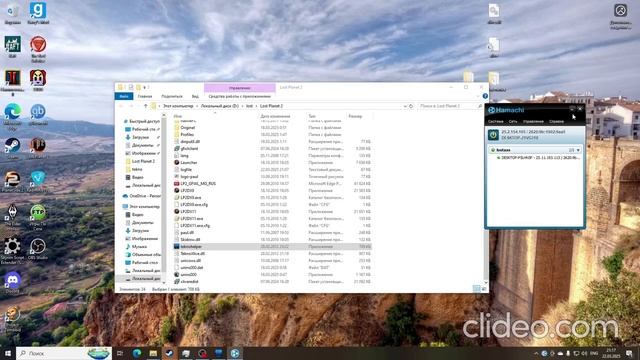Viewport: 640px width, 360px height.
Task: Click Lost Planet 2 in the address path
Action: tap(271, 106)
